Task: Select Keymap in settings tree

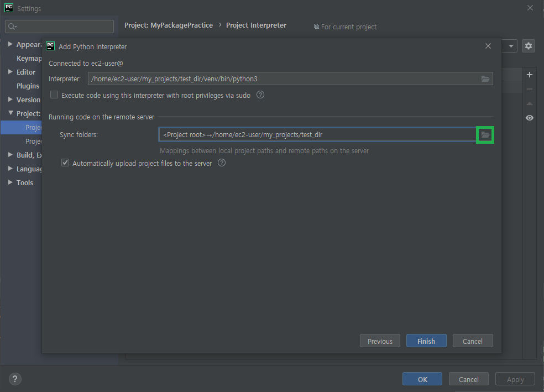Action: click(29, 58)
